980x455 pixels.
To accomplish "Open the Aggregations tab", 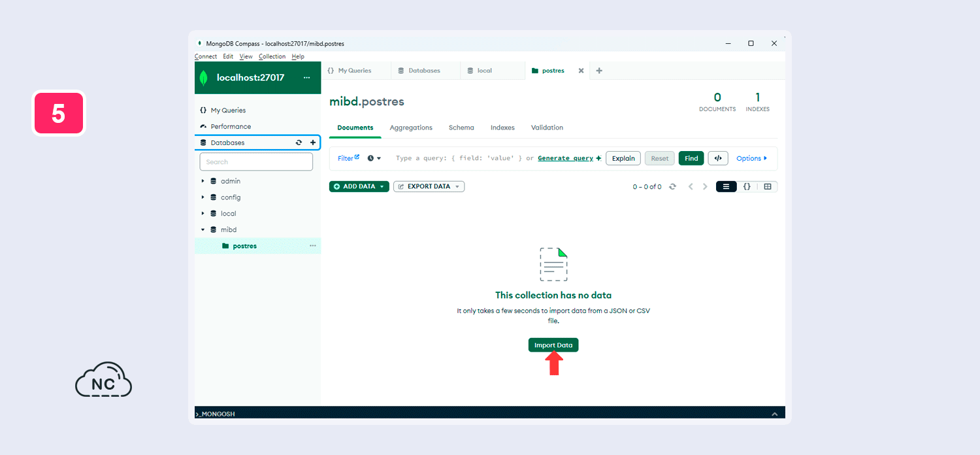I will [x=411, y=127].
